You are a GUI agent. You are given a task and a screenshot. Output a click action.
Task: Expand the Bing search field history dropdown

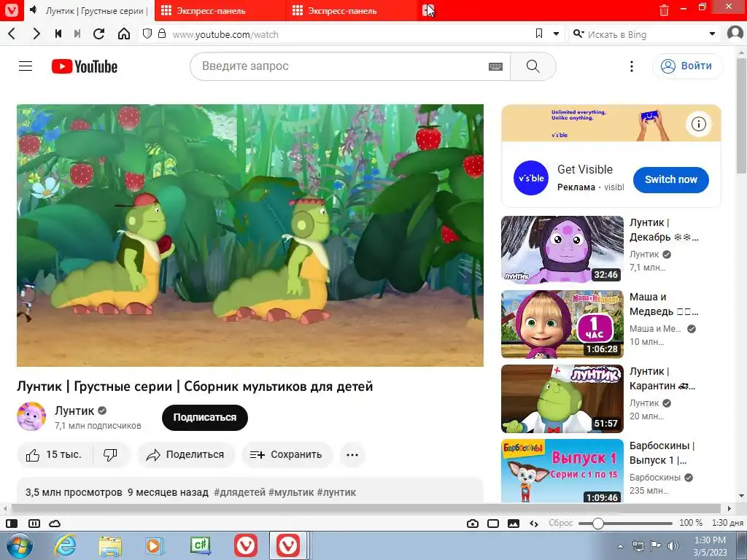pos(712,34)
